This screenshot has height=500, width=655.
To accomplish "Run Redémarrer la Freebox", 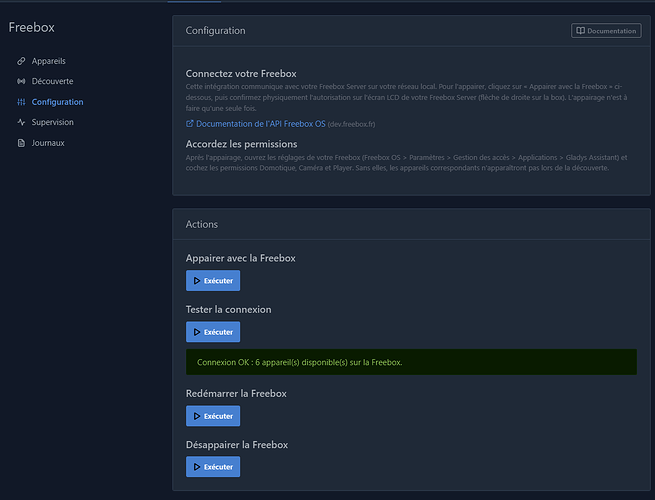I will coord(213,416).
